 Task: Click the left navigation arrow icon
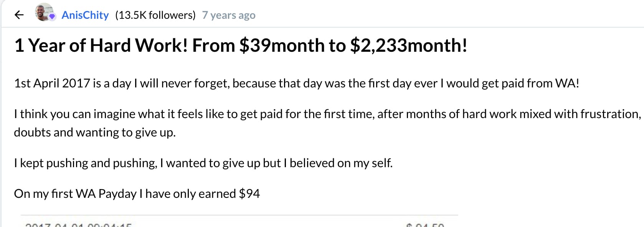pos(18,15)
